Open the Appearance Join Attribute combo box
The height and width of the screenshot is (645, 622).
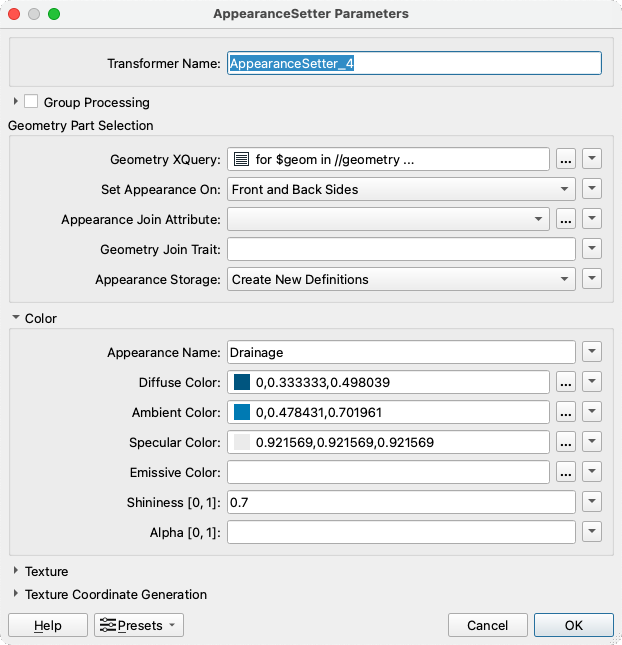388,219
